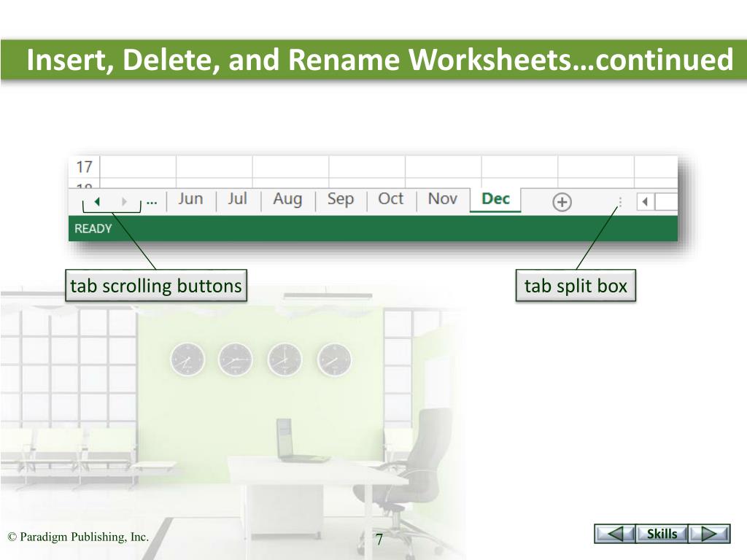Viewport: 747px width, 560px height.
Task: Select the active Dec worksheet tab
Action: 495,199
